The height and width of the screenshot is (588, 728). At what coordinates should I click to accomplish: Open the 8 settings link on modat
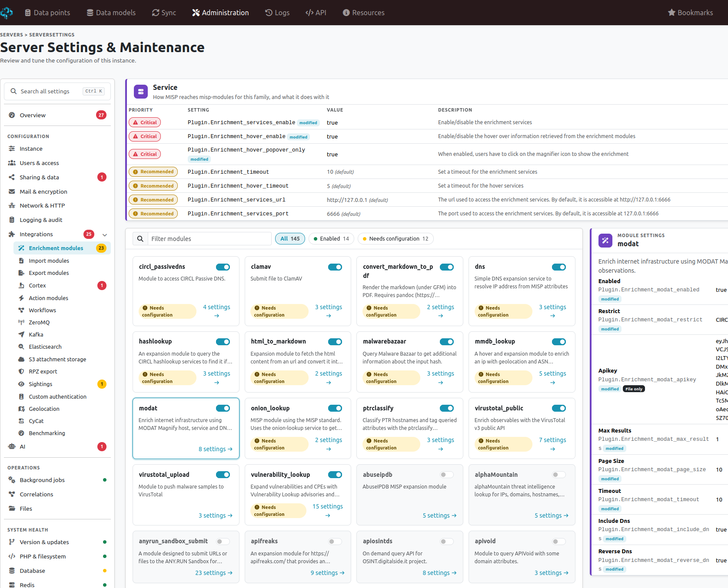[x=216, y=449]
